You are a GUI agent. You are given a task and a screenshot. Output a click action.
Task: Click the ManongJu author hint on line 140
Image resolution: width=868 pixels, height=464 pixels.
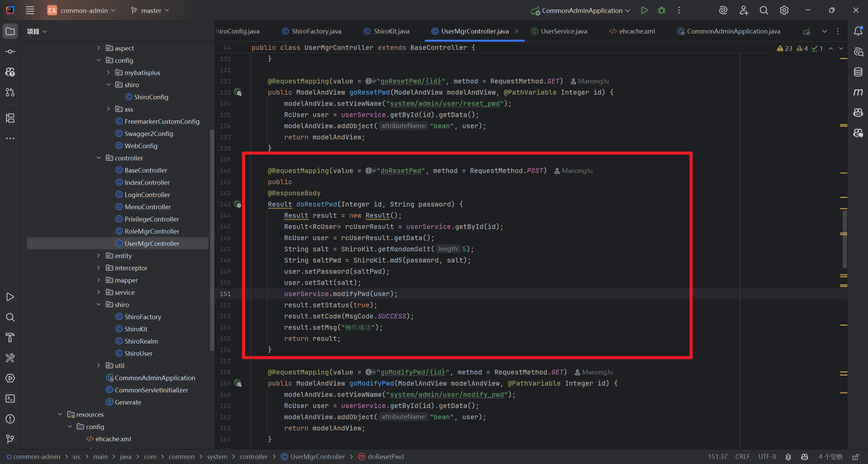[574, 171]
